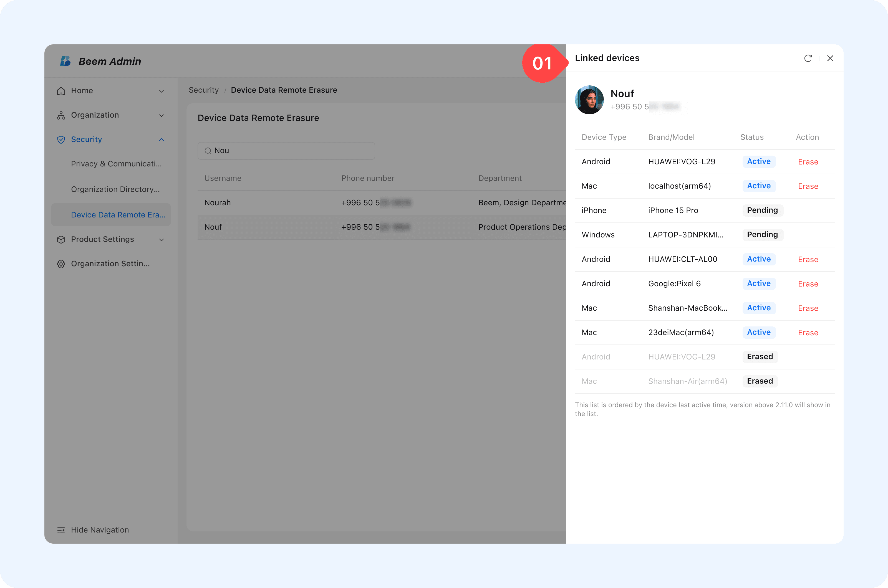Click the Hide Navigation collapse icon
Image resolution: width=888 pixels, height=588 pixels.
(x=61, y=530)
